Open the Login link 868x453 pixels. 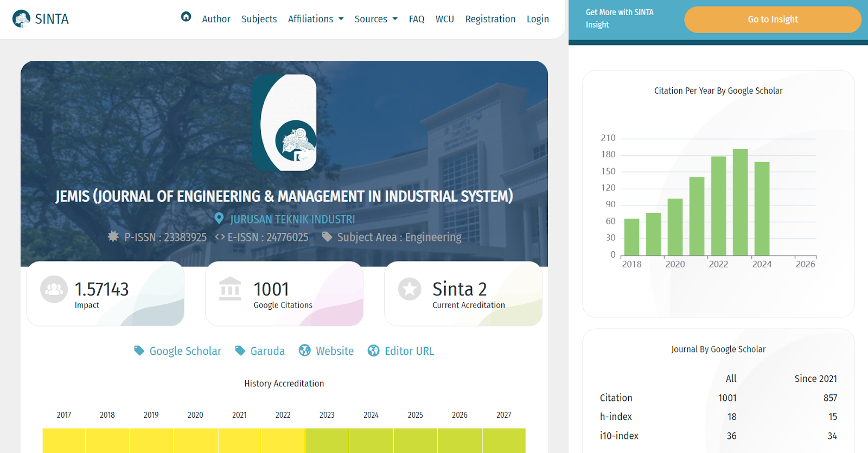click(x=538, y=19)
